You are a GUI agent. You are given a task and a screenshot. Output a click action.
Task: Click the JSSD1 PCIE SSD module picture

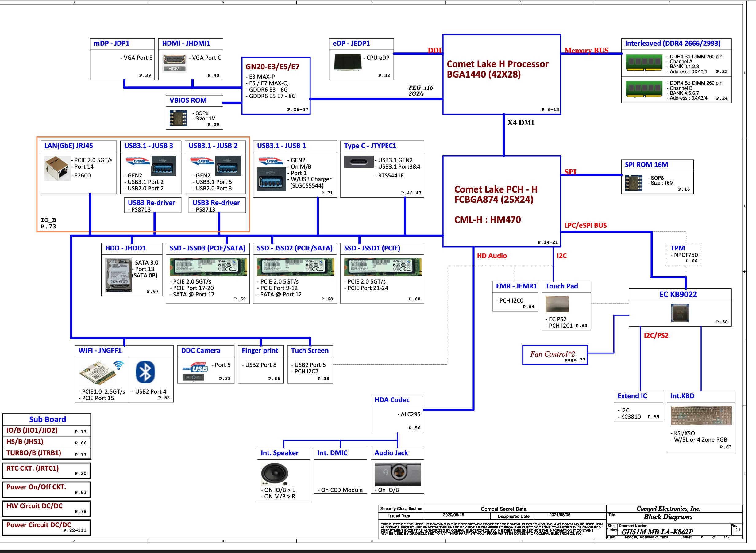pyautogui.click(x=383, y=267)
